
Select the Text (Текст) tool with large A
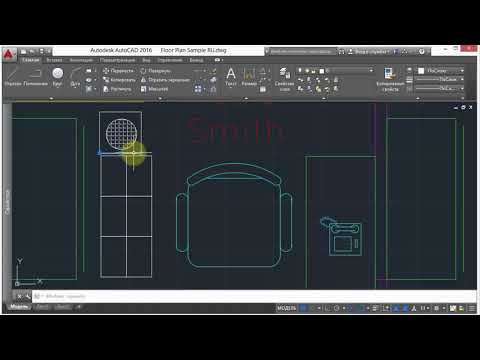click(x=231, y=77)
